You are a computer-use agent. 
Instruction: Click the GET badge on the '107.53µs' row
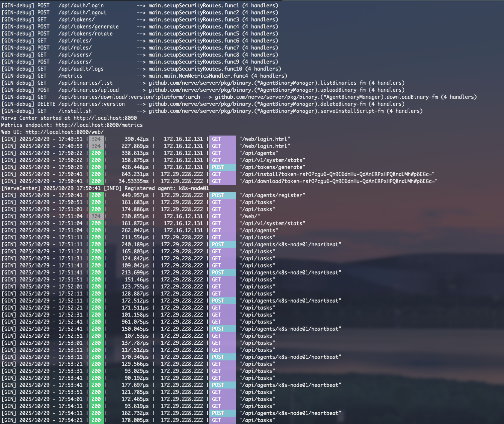(222, 336)
